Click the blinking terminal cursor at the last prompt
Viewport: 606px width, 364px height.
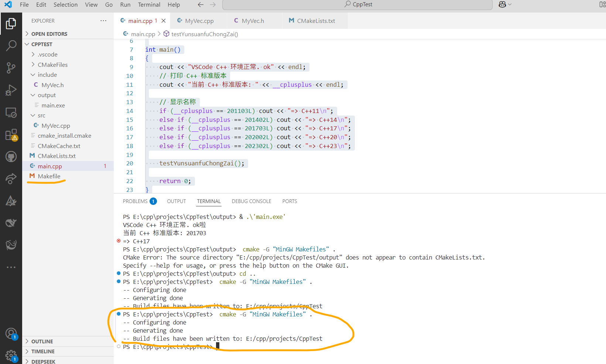click(218, 346)
